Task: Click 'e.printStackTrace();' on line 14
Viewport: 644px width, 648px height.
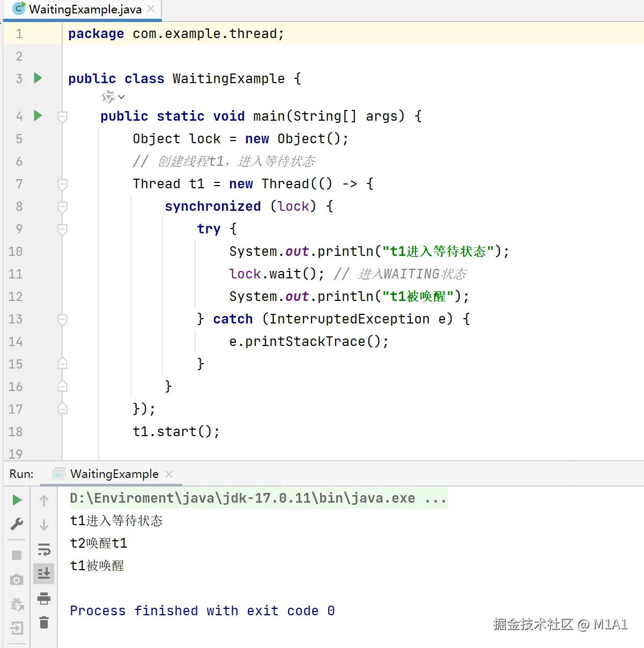Action: coord(309,342)
